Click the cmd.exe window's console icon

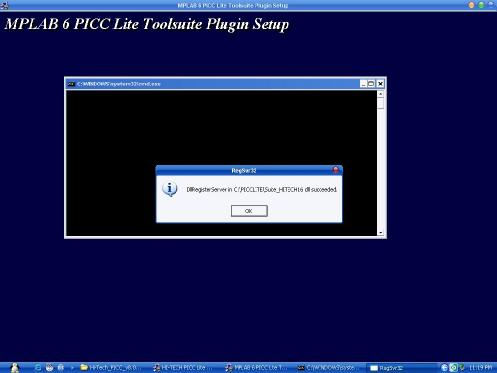click(x=71, y=84)
